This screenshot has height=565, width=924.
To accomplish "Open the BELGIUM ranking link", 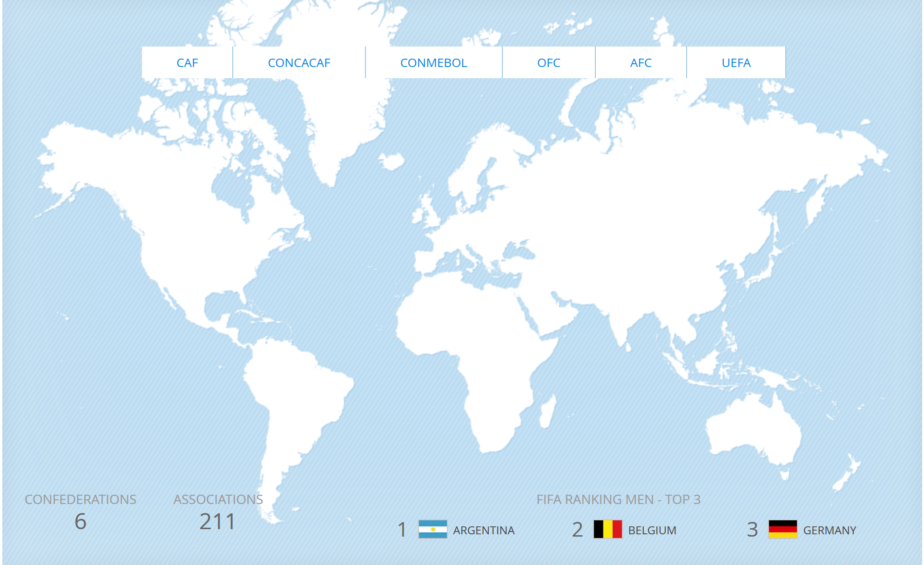I will click(x=652, y=530).
